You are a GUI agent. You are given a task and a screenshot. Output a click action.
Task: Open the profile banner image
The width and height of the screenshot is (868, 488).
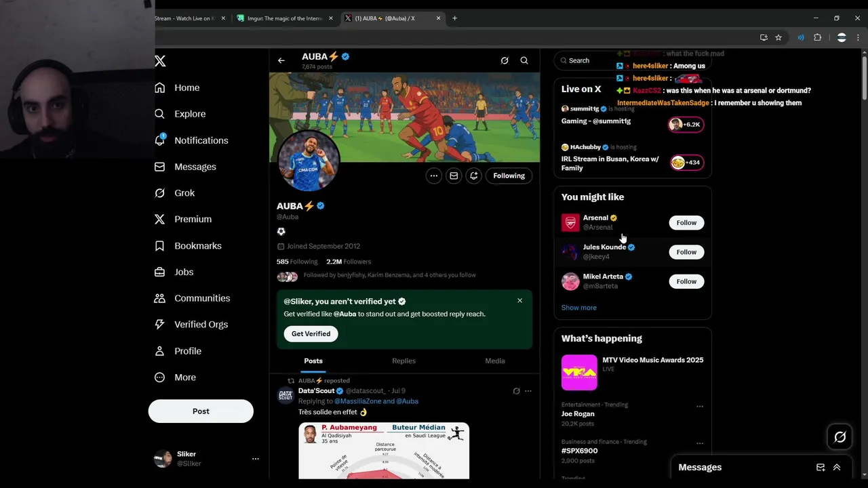click(404, 117)
